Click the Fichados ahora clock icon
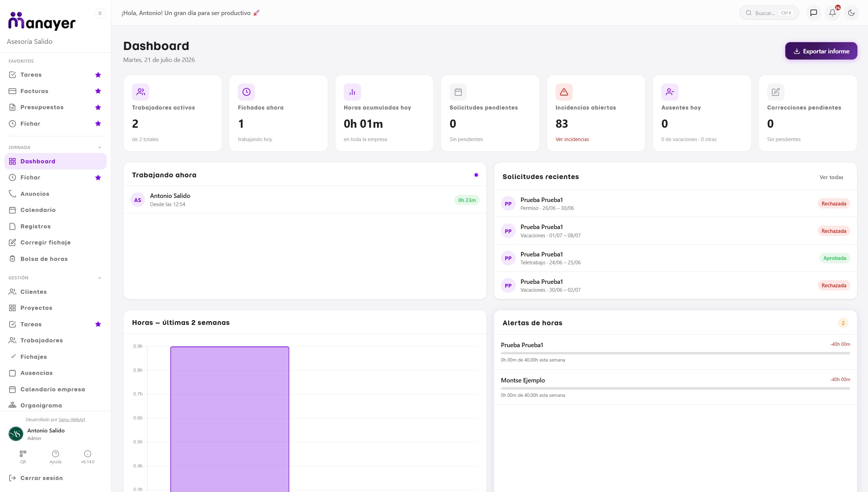The width and height of the screenshot is (868, 492). tap(246, 92)
